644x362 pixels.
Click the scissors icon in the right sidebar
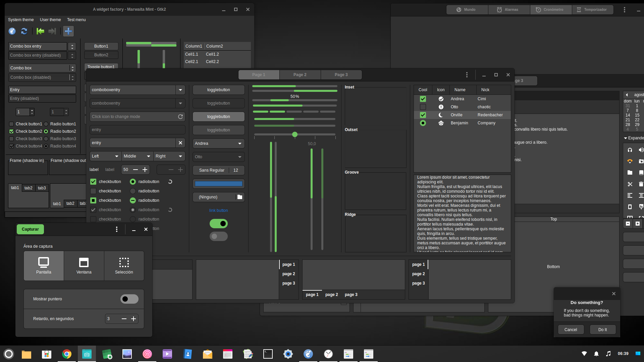coord(630,184)
